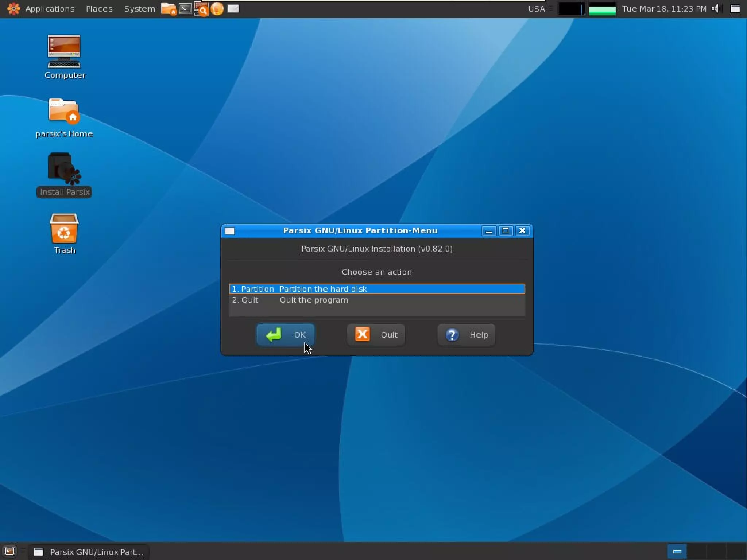Open home folder launcher in top panel
The width and height of the screenshot is (747, 560).
click(x=169, y=9)
